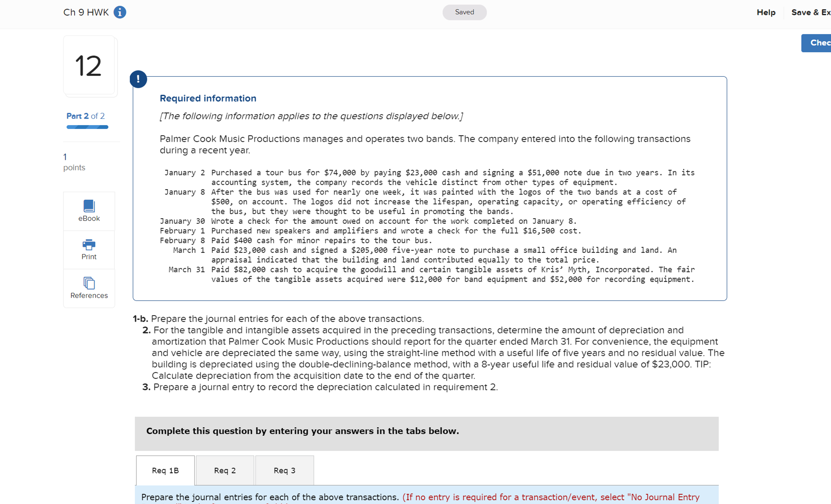Click the Ch 9 HWK title

pyautogui.click(x=86, y=12)
